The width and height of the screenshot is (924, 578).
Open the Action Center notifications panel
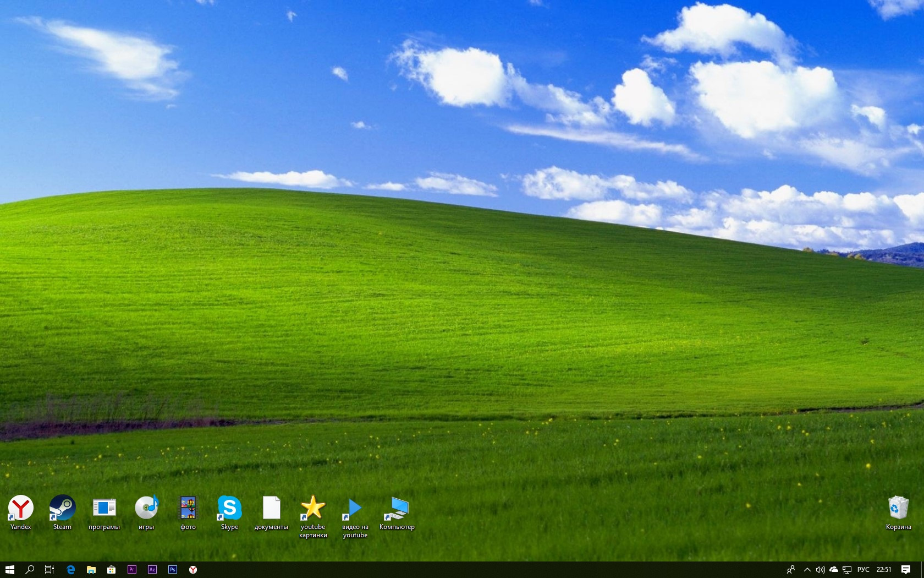906,570
